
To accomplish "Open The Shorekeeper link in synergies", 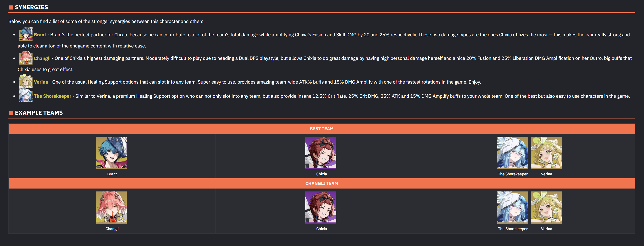I will point(52,96).
